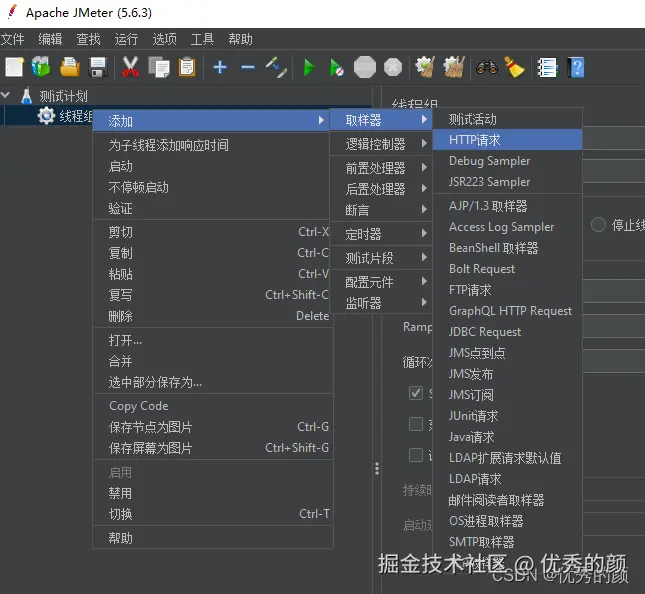Select 为子线程添加响应时间 menu entry
This screenshot has width=645, height=594.
click(211, 145)
